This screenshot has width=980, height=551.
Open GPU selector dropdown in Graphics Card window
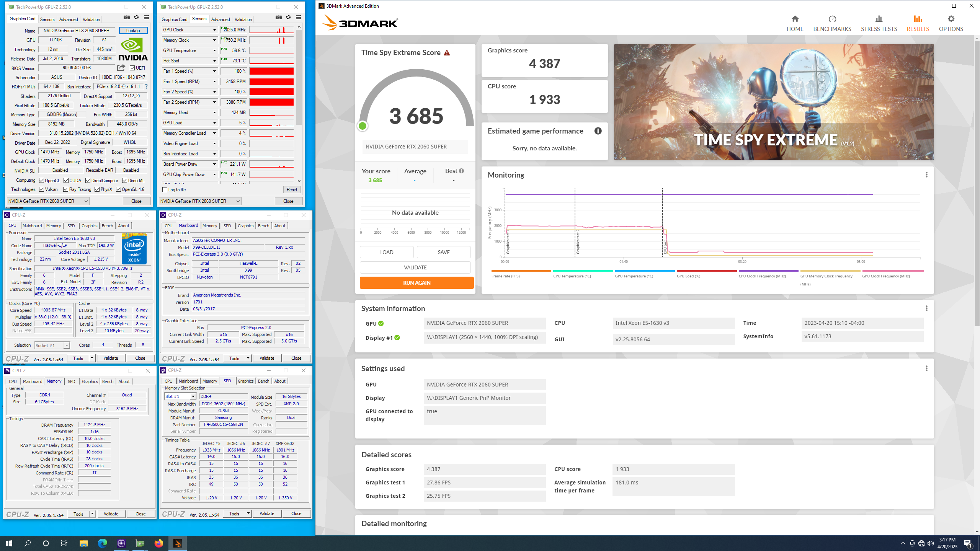click(x=48, y=201)
